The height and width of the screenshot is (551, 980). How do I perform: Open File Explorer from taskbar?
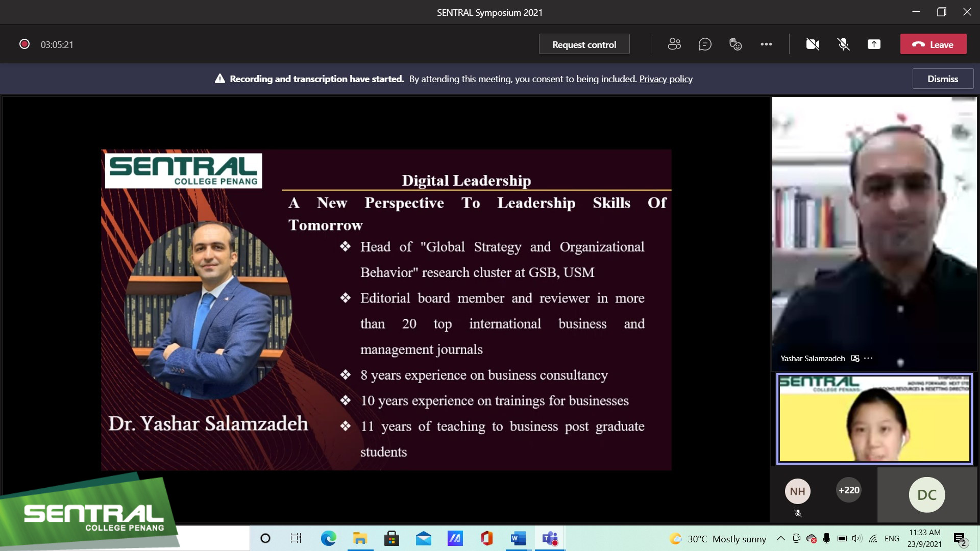(360, 538)
